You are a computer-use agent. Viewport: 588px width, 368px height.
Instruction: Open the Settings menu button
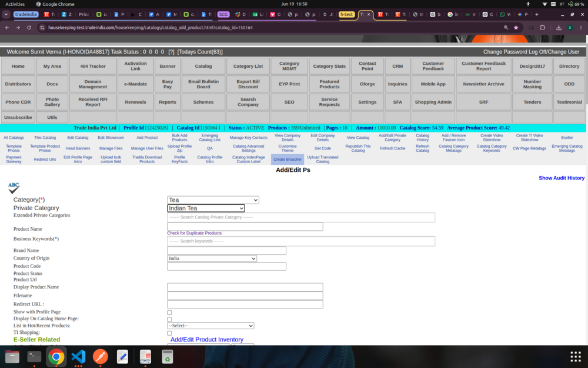[367, 102]
